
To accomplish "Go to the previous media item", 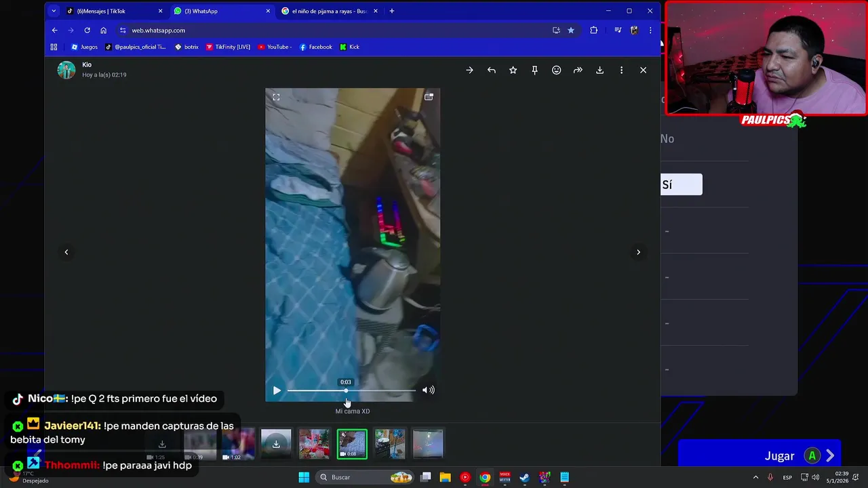I will pos(66,252).
